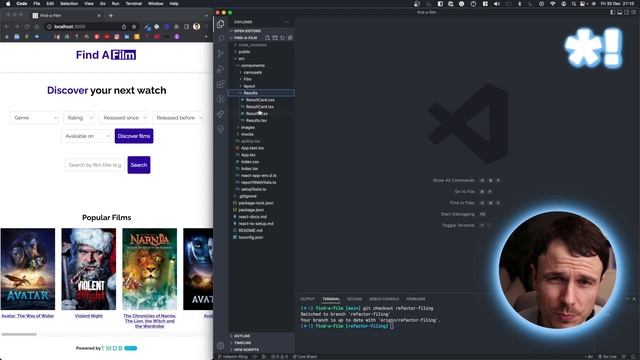Open the Rating dropdown
The width and height of the screenshot is (640, 360).
pos(79,118)
